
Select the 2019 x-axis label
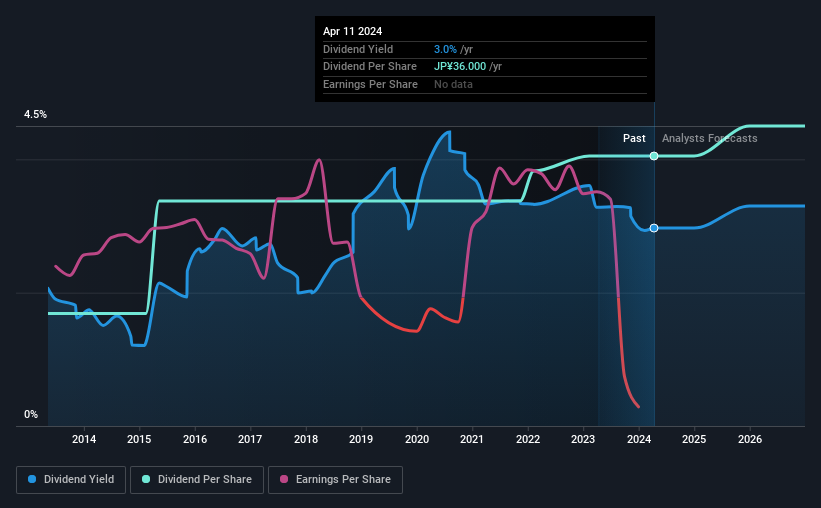(x=361, y=439)
